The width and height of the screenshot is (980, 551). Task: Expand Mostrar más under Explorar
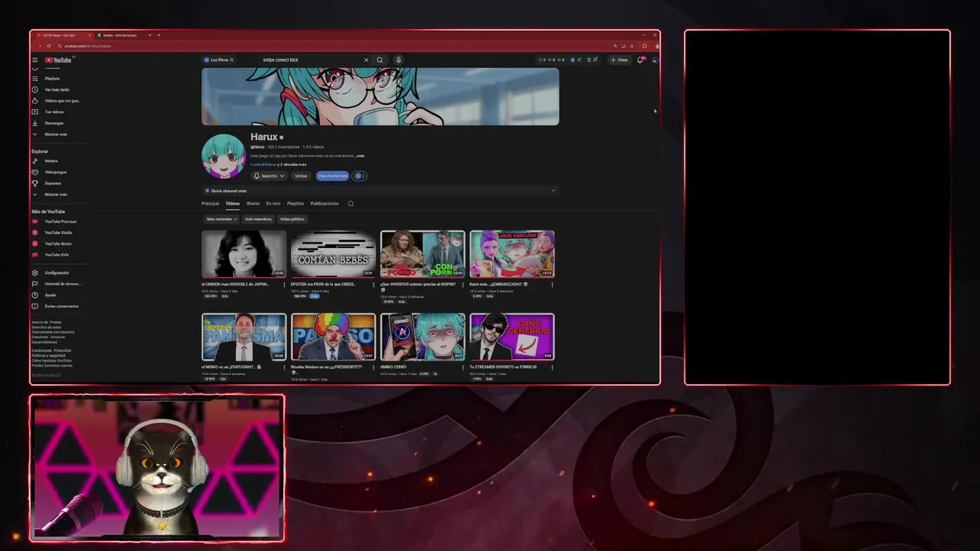[55, 194]
